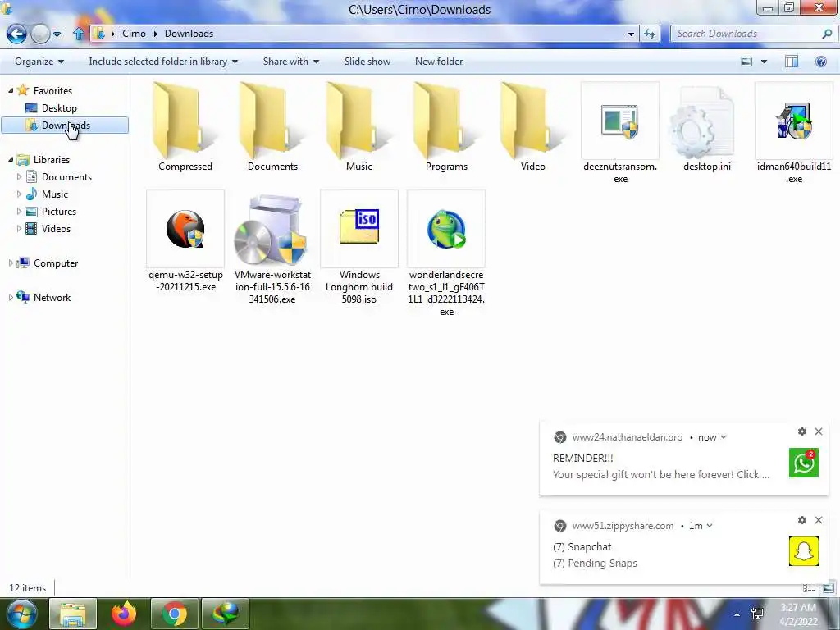Select the qemu-w32-setup installer
This screenshot has width=840, height=630.
pos(185,241)
